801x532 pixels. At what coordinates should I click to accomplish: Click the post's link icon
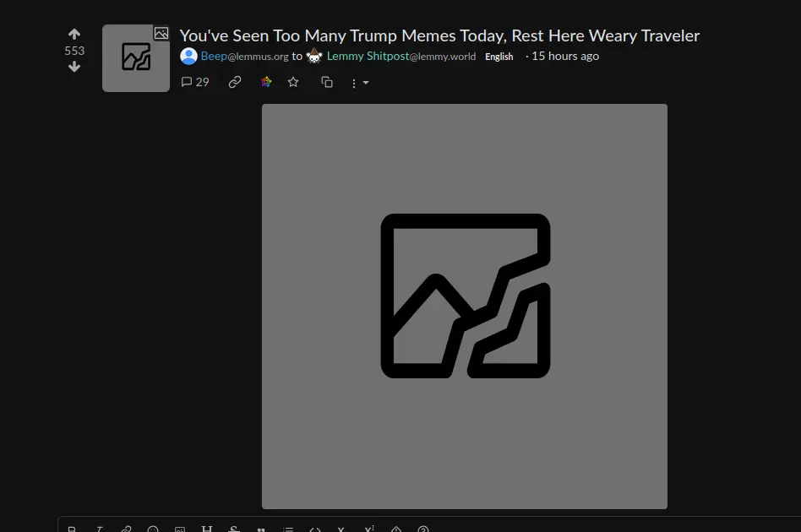pyautogui.click(x=235, y=82)
